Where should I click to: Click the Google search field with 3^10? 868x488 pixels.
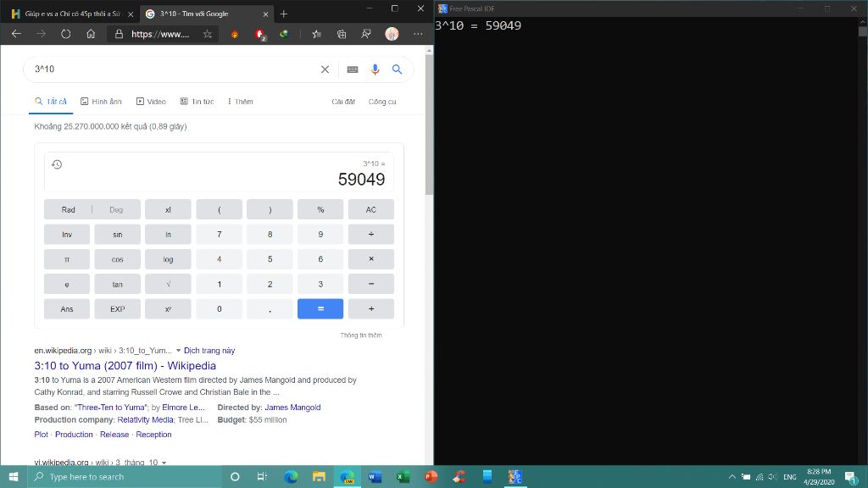click(171, 69)
